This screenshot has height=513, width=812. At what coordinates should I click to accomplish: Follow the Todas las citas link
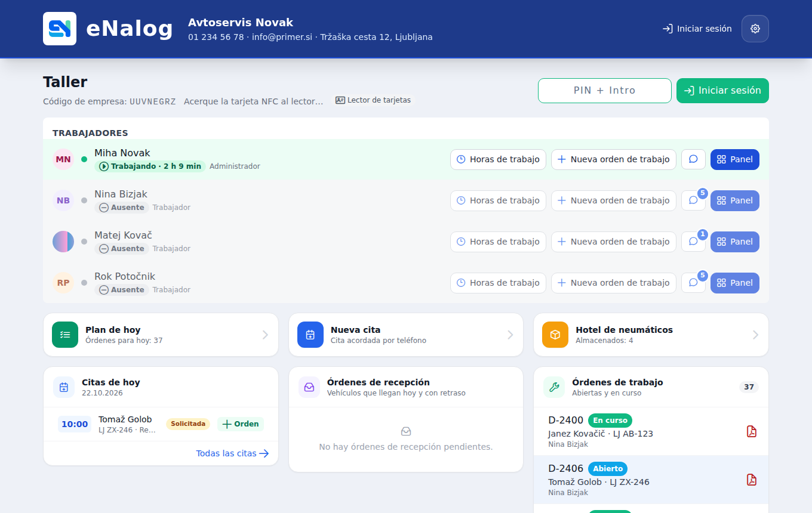pos(232,453)
